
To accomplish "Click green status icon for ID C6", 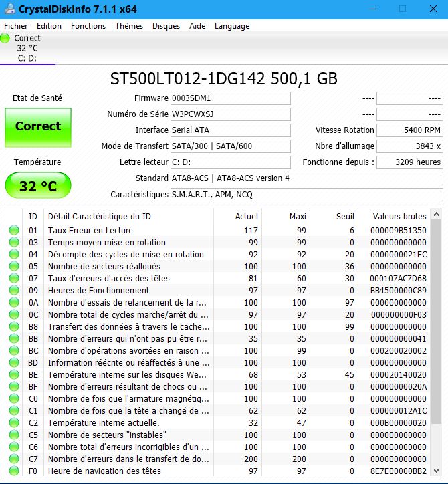I will [14, 447].
